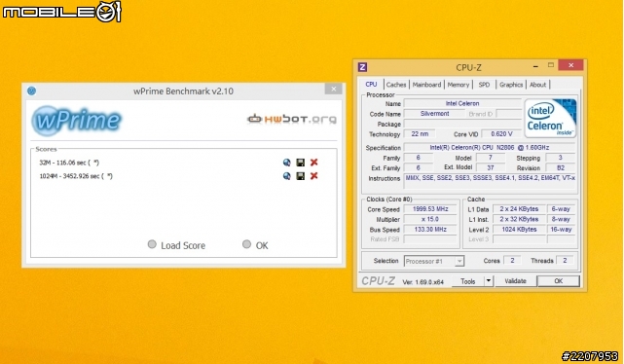Click the Specification Celeron N2806 field
624x364 pixels.
coord(490,148)
